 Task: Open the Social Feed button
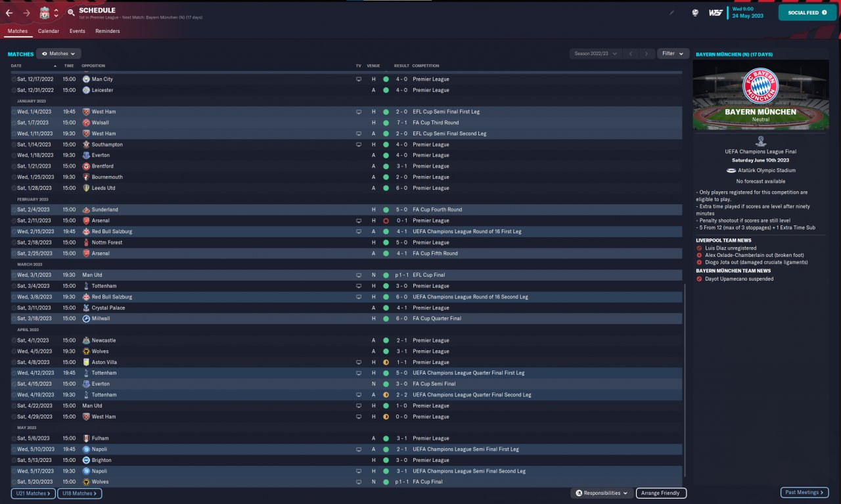point(807,12)
